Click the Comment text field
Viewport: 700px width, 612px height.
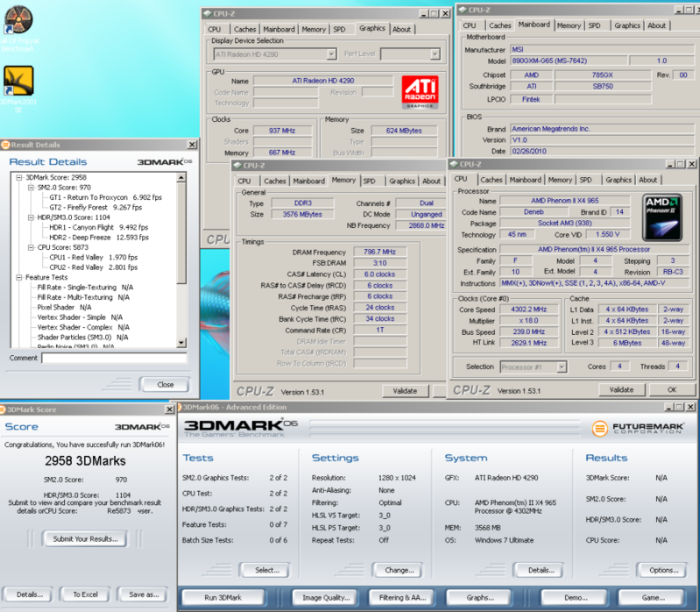[114, 358]
